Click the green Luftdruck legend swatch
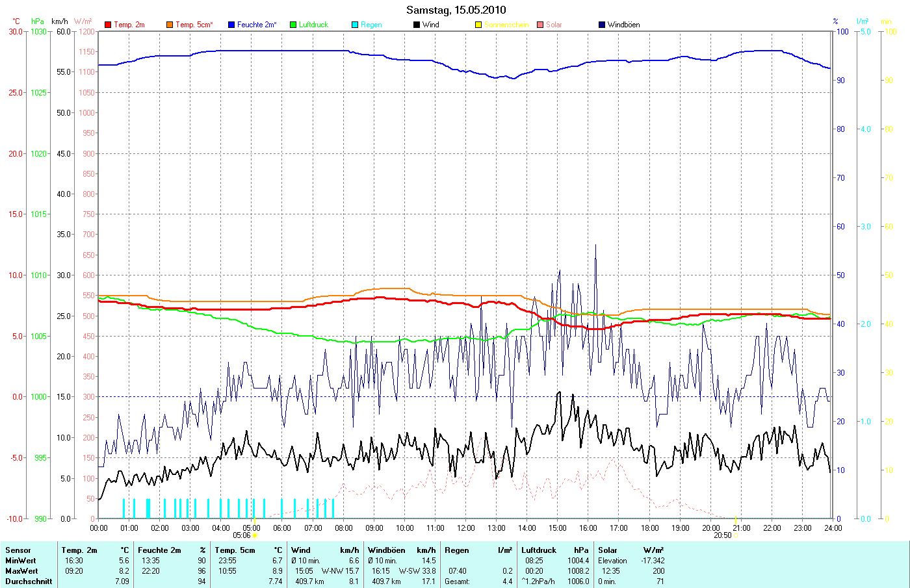This screenshot has height=588, width=910. (293, 25)
